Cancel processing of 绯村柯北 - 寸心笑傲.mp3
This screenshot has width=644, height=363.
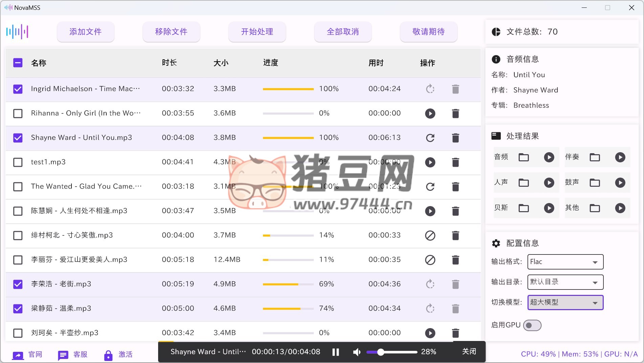[430, 236]
